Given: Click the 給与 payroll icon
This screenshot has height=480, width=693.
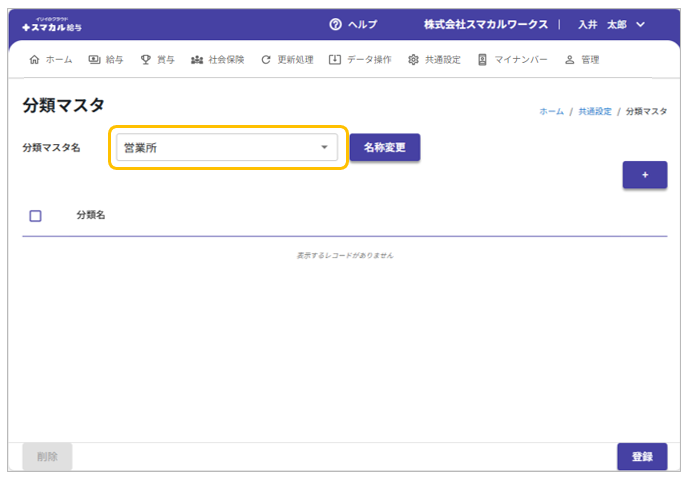Looking at the screenshot, I should pyautogui.click(x=94, y=60).
